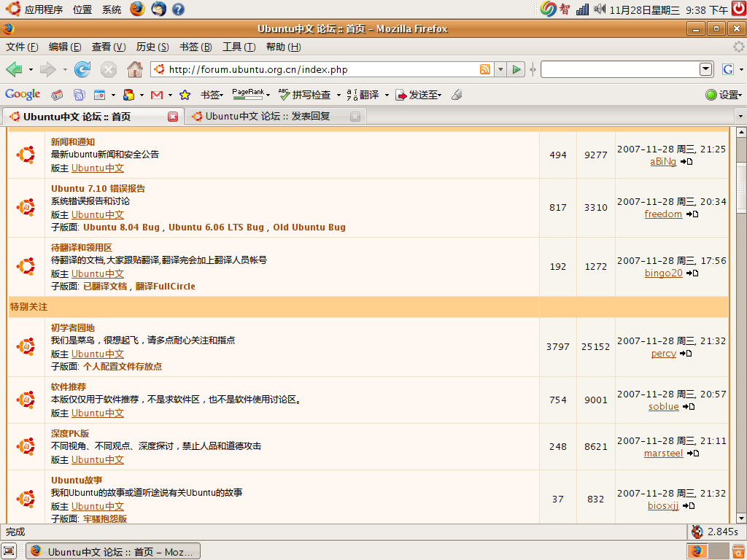Click the date and time clock

pyautogui.click(x=668, y=9)
